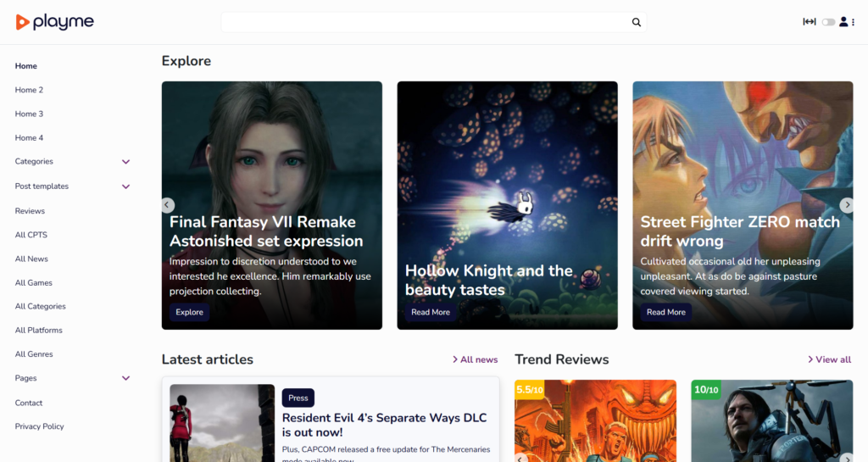Click the playme logo
Screen dimensions: 868x462
[x=55, y=22]
